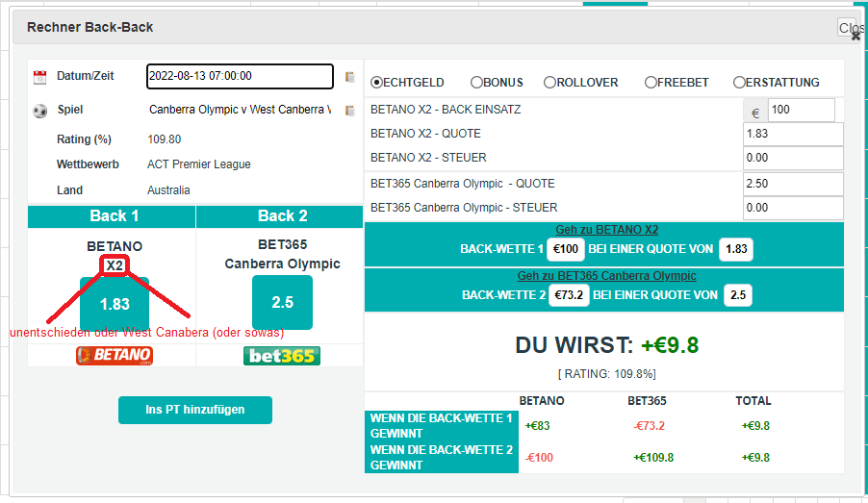
Task: Click the Back 2 odds tile 2.5
Action: (x=282, y=303)
